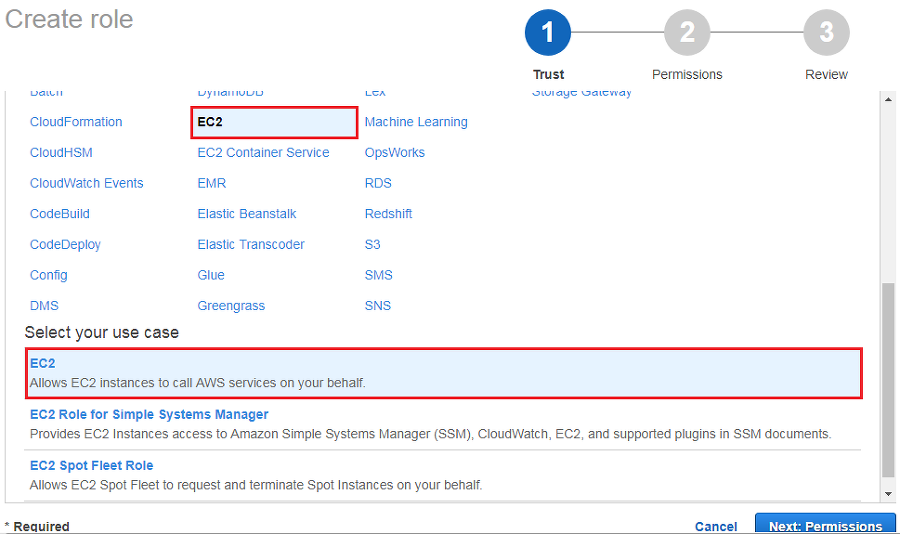
Task: Click step 1 Trust circle
Action: click(548, 33)
